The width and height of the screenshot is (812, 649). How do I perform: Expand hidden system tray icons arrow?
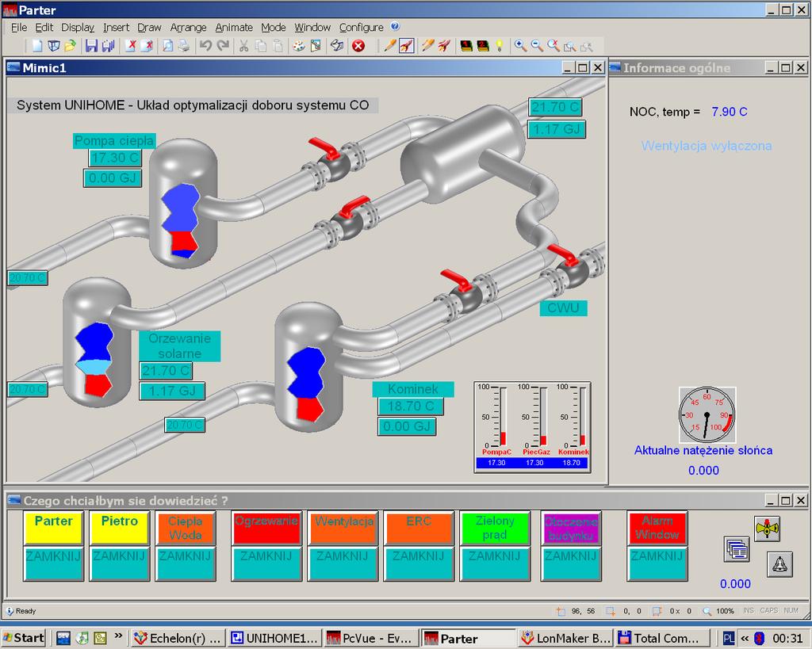pos(745,638)
